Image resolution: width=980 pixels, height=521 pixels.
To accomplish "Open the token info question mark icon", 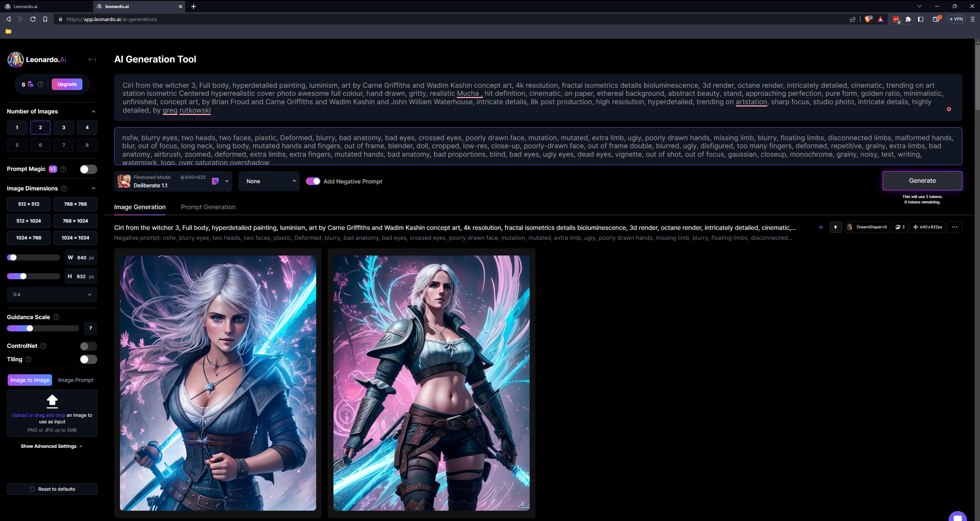I will tap(41, 84).
